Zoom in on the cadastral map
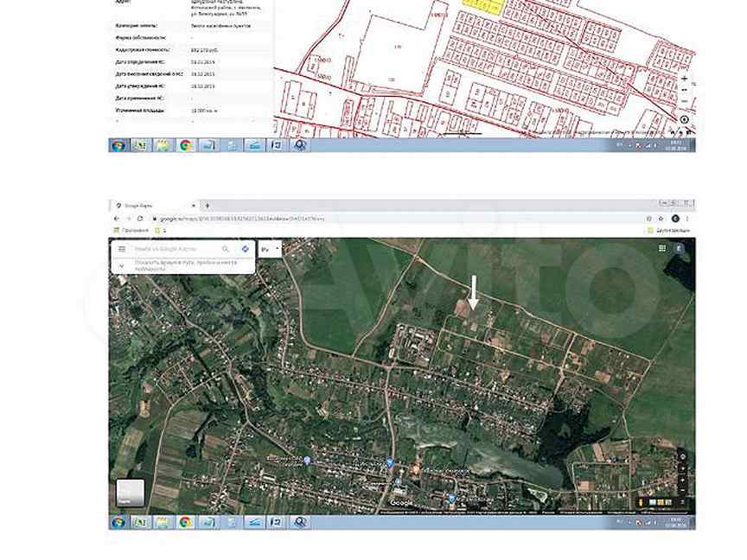 [x=685, y=79]
